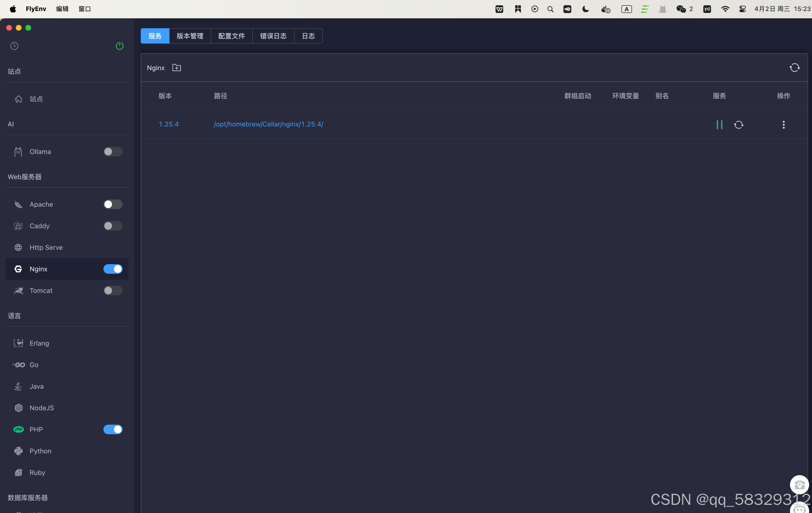
Task: Click the add folder icon beside Nginx
Action: point(176,68)
